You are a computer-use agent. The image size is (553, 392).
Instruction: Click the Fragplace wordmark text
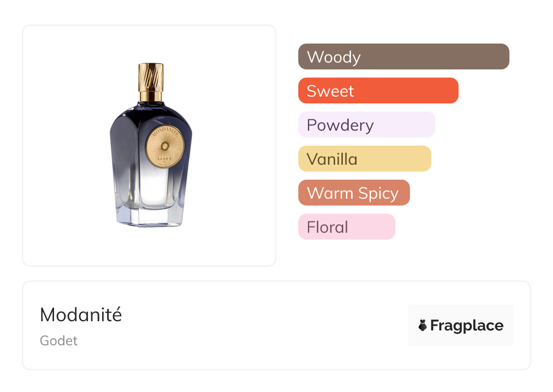pos(467,325)
